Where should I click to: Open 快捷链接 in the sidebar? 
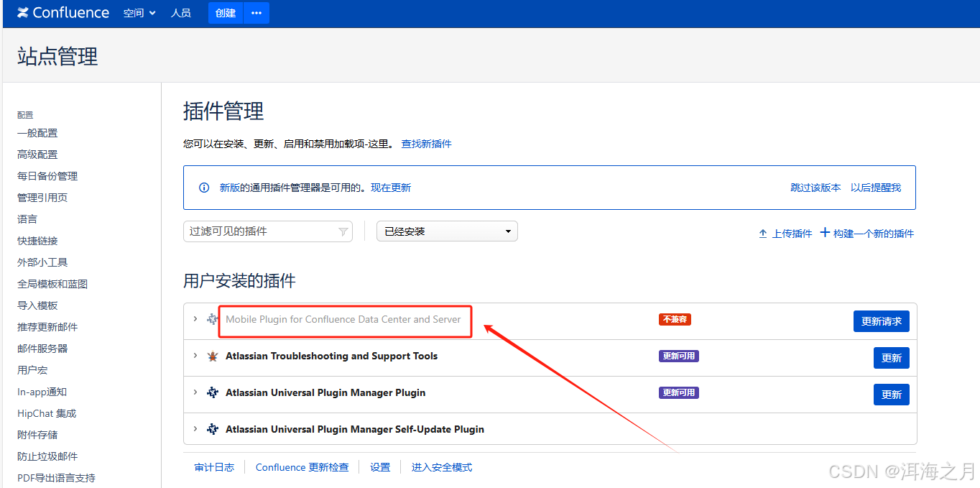(37, 241)
